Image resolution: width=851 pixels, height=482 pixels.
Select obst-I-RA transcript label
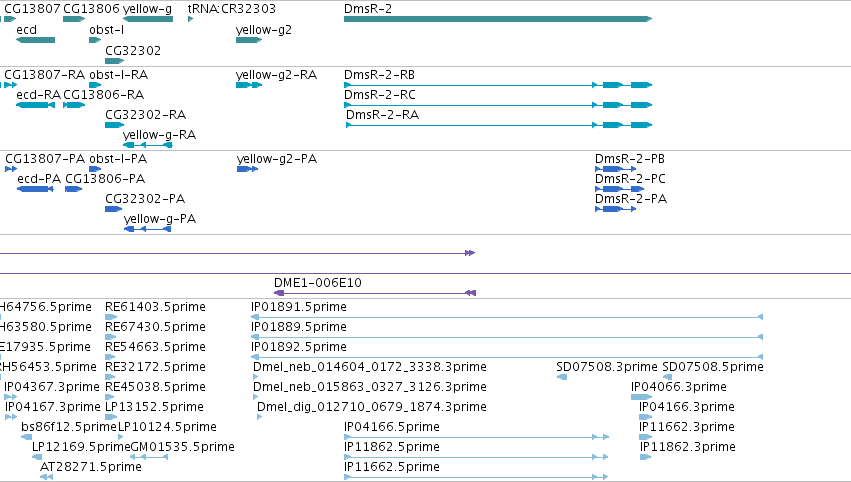coord(118,74)
